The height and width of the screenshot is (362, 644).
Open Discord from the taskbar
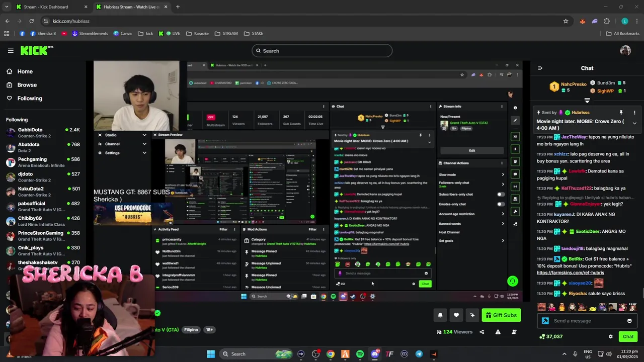pos(375,354)
